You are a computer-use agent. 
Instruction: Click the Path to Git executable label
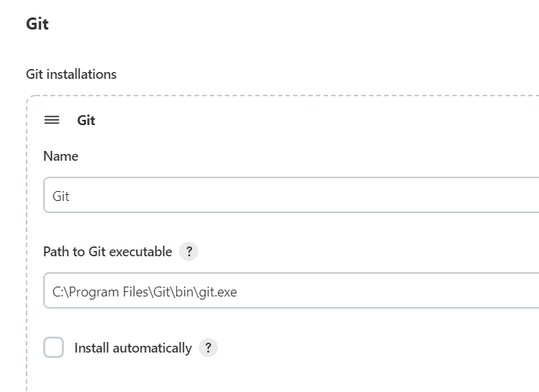(x=108, y=252)
